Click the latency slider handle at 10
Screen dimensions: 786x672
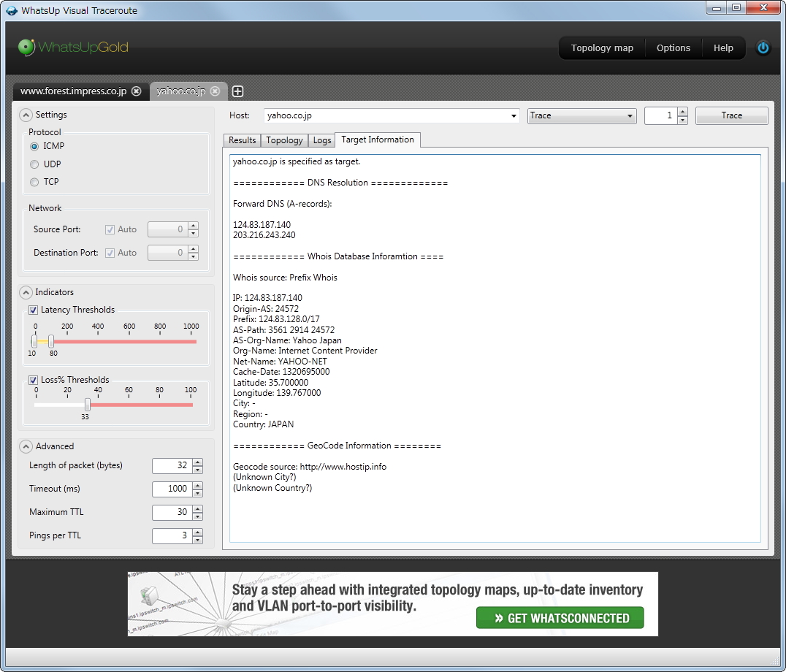[34, 342]
